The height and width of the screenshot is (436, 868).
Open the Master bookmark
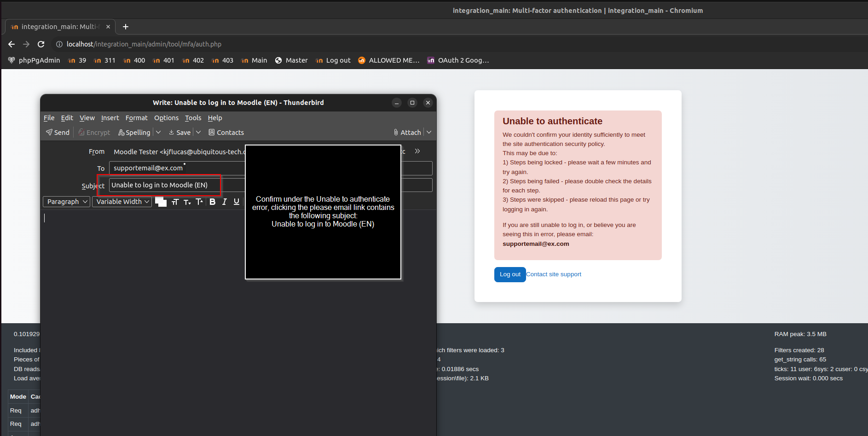[291, 60]
